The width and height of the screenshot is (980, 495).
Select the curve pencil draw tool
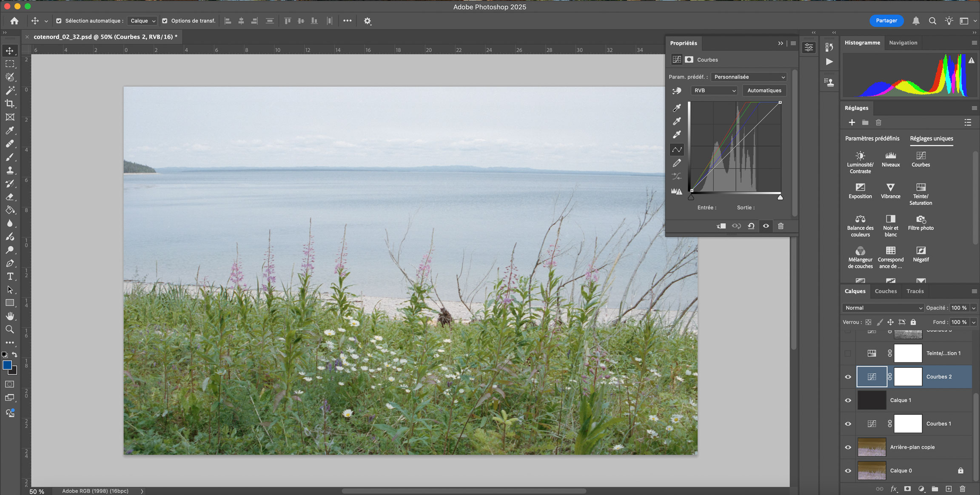click(677, 163)
